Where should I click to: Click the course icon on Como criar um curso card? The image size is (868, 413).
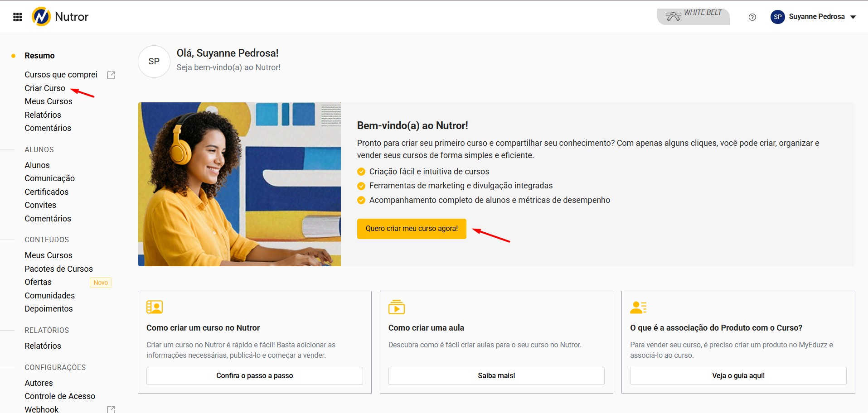[x=155, y=307]
